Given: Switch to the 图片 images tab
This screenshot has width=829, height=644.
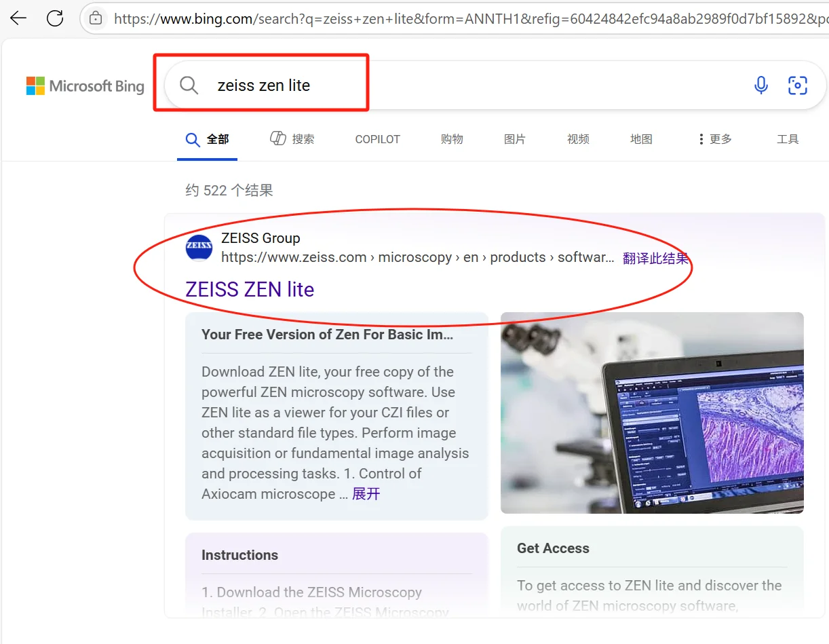Looking at the screenshot, I should [x=515, y=139].
